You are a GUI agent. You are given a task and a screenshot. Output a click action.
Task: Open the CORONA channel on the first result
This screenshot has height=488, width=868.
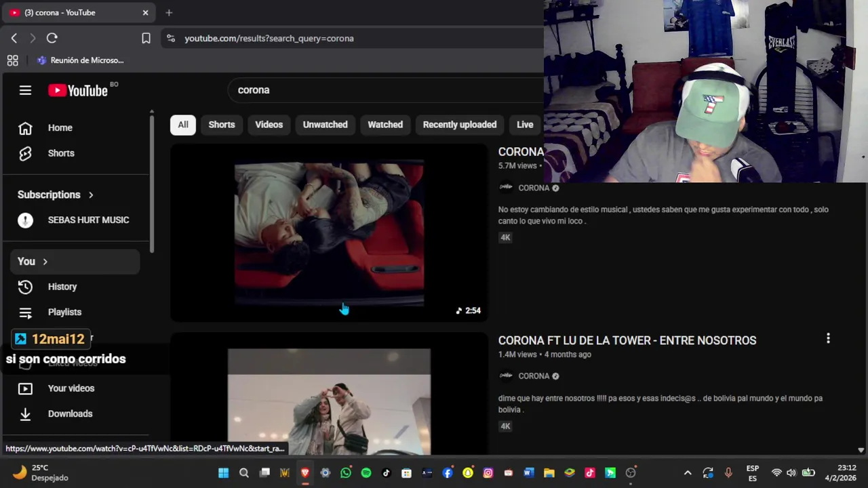tap(534, 188)
